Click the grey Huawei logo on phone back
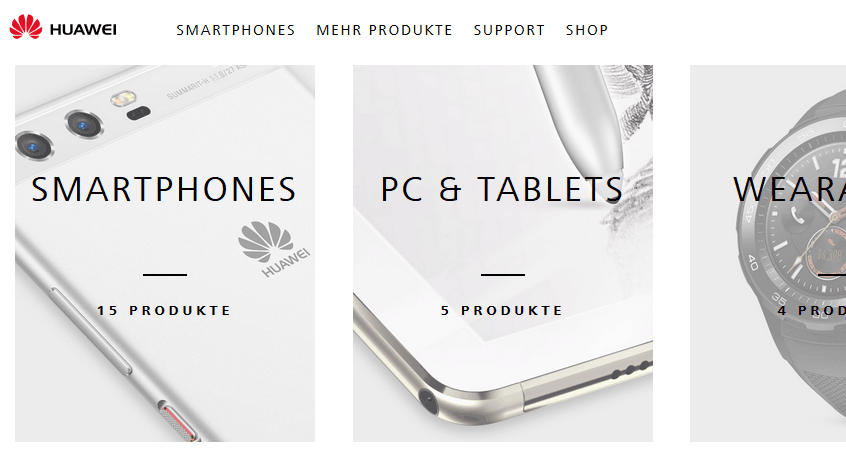This screenshot has height=460, width=846. point(274,249)
